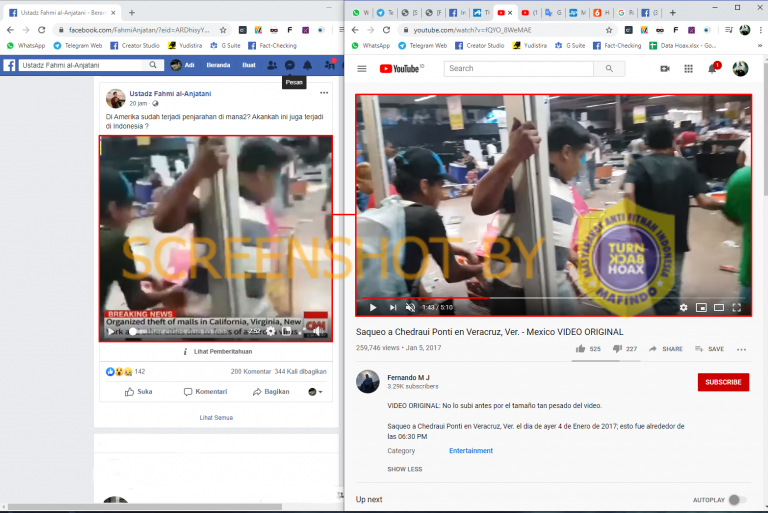Click the SUBSCRIBE button
The image size is (768, 513).
(723, 382)
